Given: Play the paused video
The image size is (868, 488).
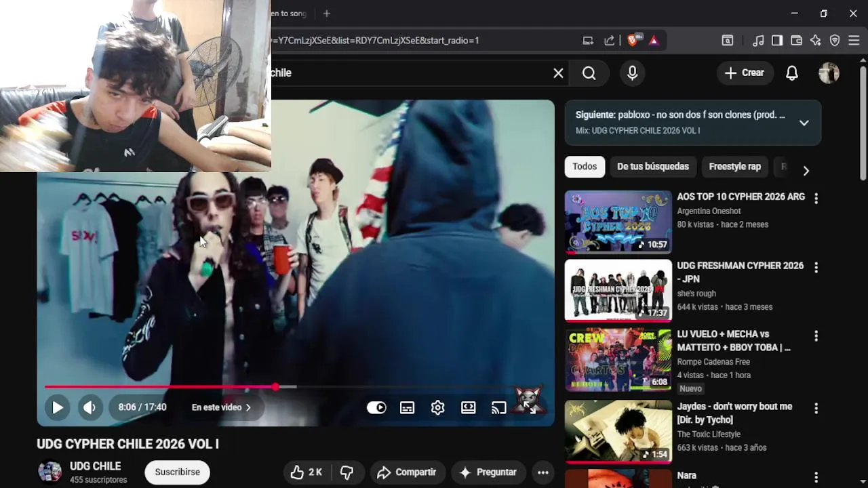Looking at the screenshot, I should pyautogui.click(x=58, y=407).
